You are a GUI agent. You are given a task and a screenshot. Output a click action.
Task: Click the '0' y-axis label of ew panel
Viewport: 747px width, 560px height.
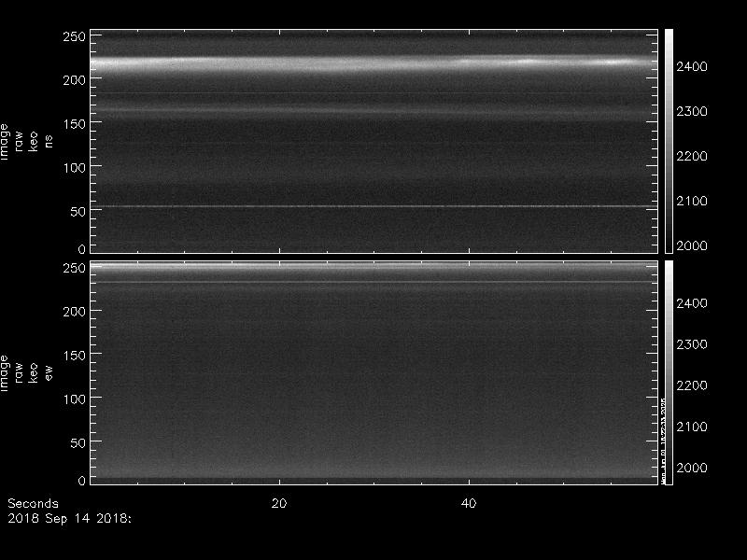point(82,480)
